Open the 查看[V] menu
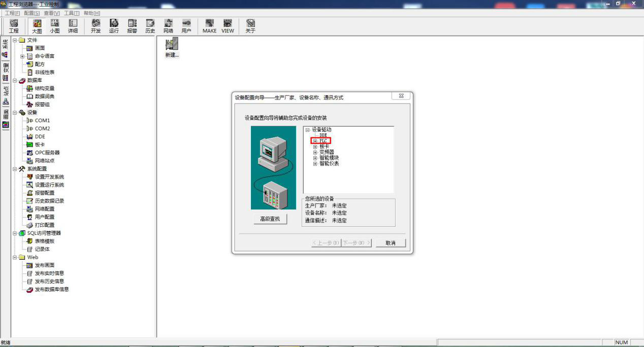 point(52,13)
